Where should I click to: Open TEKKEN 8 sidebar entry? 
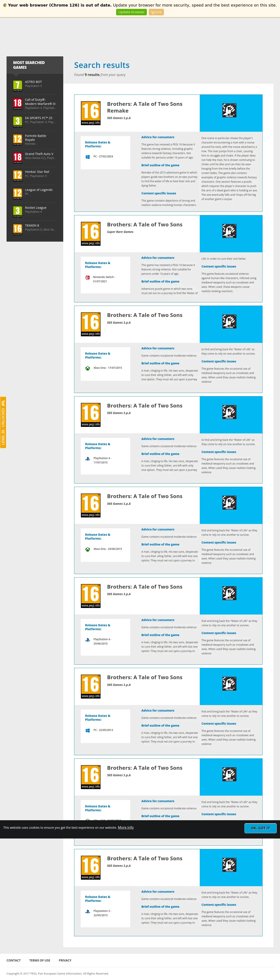32,226
